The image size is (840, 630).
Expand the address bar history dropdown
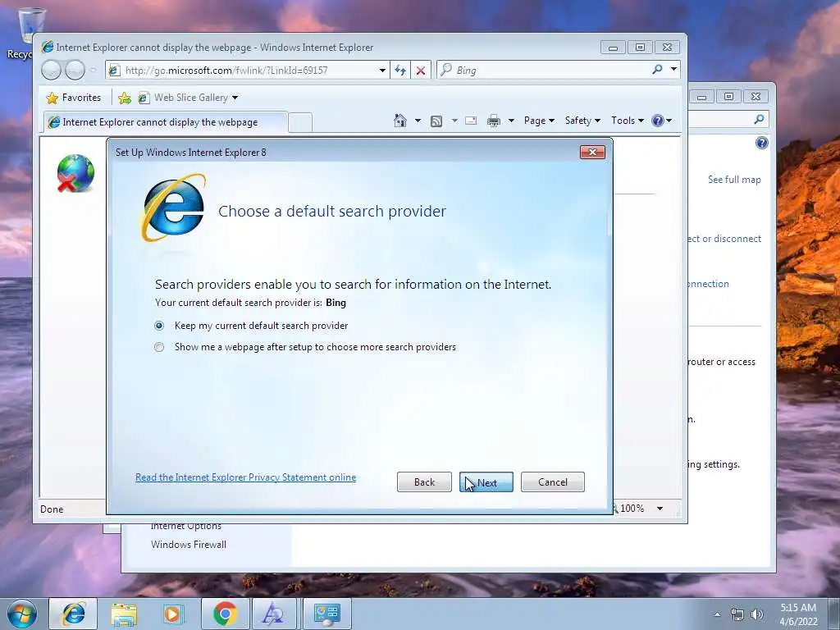pos(382,71)
